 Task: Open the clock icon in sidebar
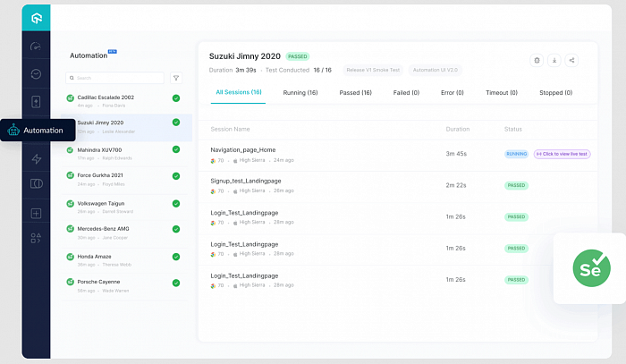click(x=36, y=74)
